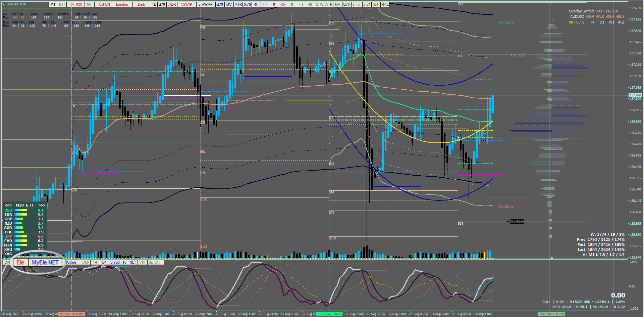Toggle the VHF button
This screenshot has width=644, height=317.
(143, 262)
